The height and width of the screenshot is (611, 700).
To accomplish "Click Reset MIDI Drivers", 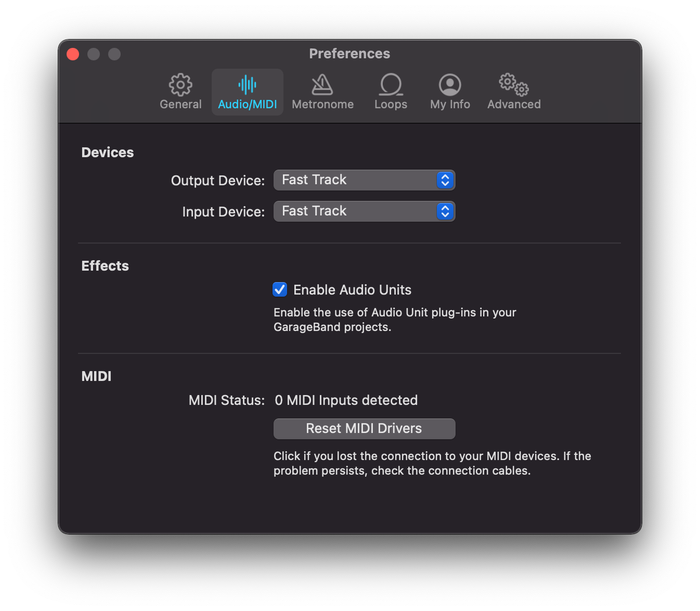I will (364, 428).
